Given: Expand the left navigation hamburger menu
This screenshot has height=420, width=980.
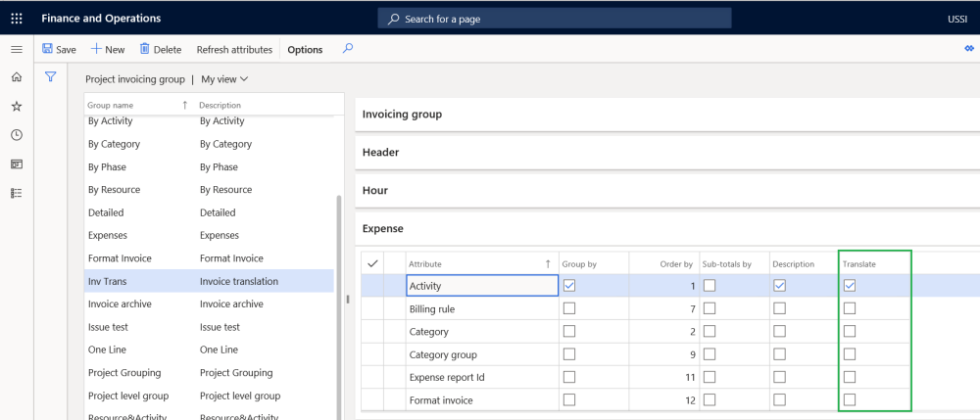Looking at the screenshot, I should tap(17, 49).
